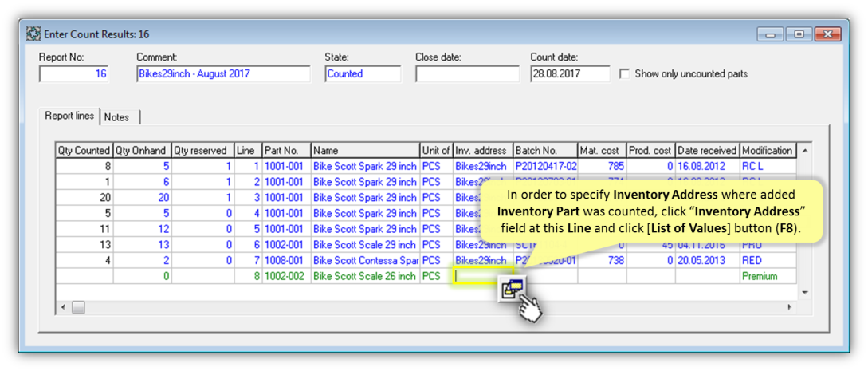Image resolution: width=868 pixels, height=371 pixels.
Task: Minimize the Enter Count Results window
Action: (771, 34)
